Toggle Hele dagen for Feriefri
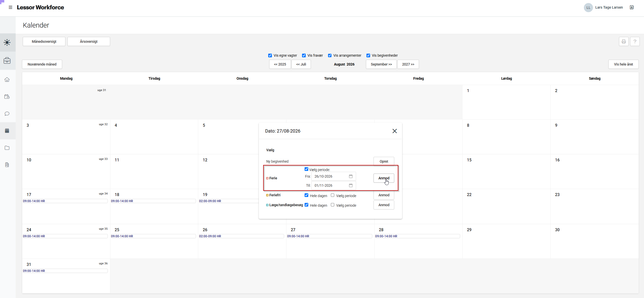The width and height of the screenshot is (644, 298). pyautogui.click(x=306, y=195)
